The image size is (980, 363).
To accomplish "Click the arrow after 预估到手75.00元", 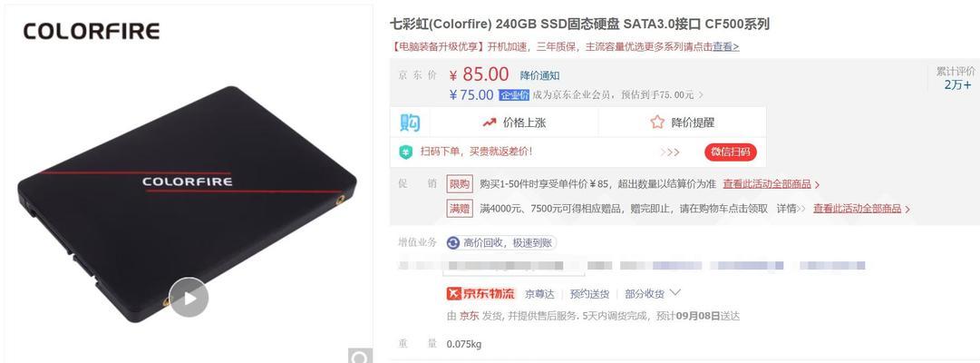I will (x=701, y=95).
